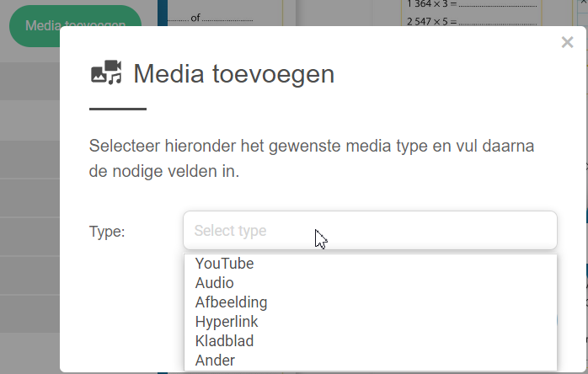Click the close icon at the top-right corner of the worksheet

tap(585, 3)
